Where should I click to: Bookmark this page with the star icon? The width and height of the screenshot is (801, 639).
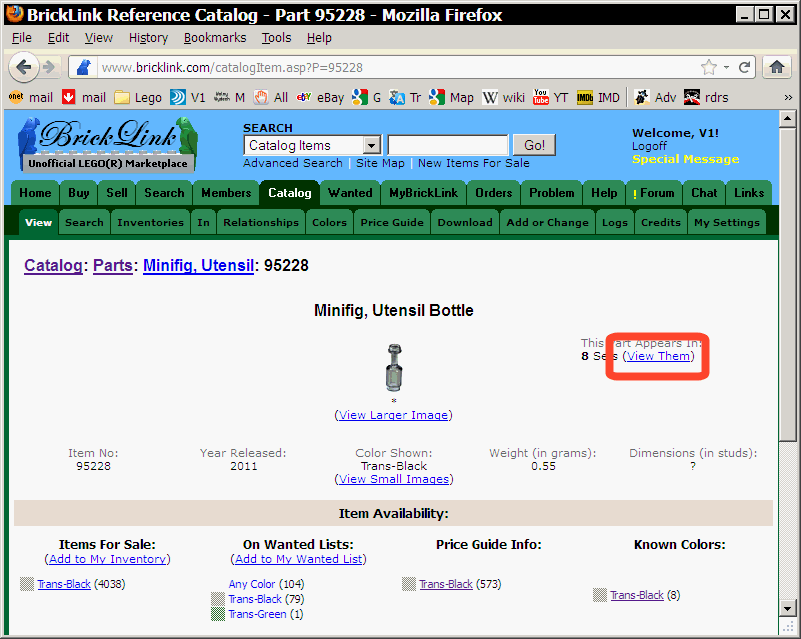tap(709, 67)
